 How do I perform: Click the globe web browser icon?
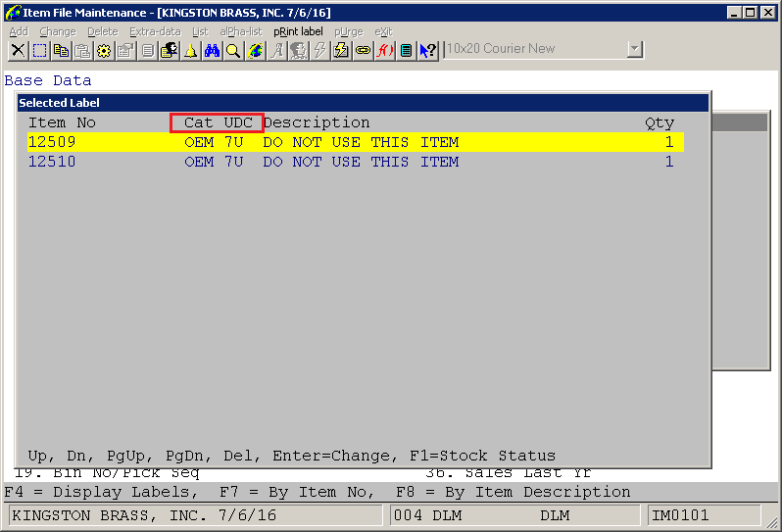(255, 50)
